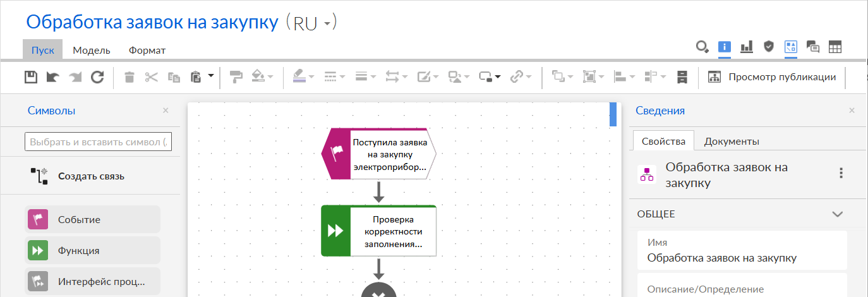Click the search magnifier icon at top right
This screenshot has height=297, width=868.
(x=702, y=46)
